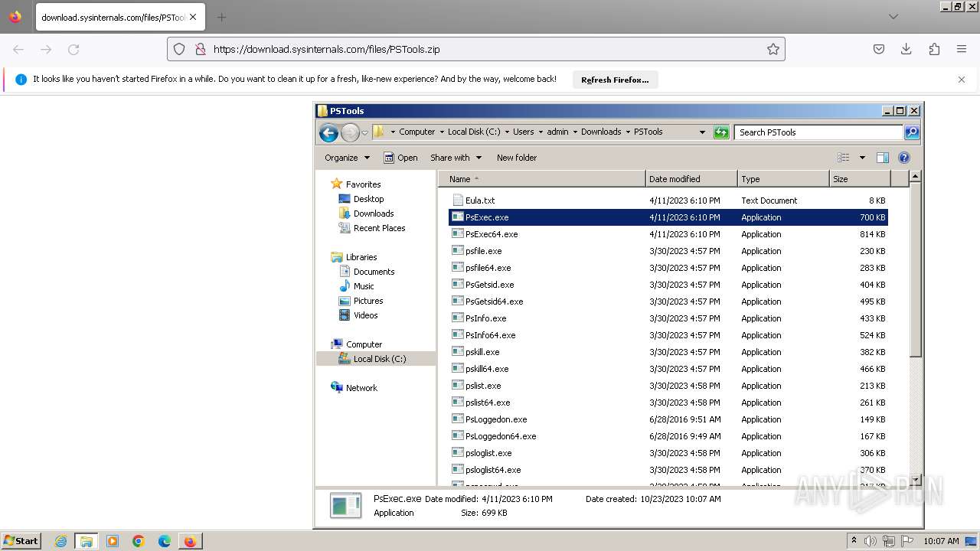Open the Windows Media Player taskbar icon
980x551 pixels.
(x=113, y=541)
